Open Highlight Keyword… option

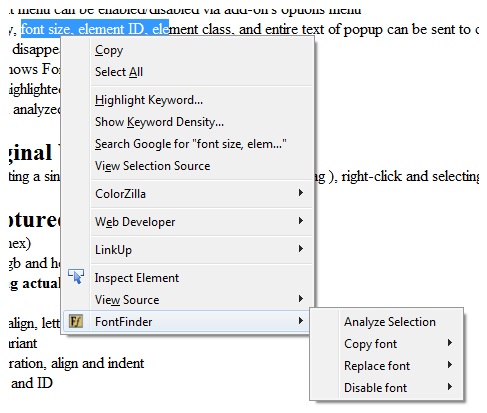click(188, 100)
